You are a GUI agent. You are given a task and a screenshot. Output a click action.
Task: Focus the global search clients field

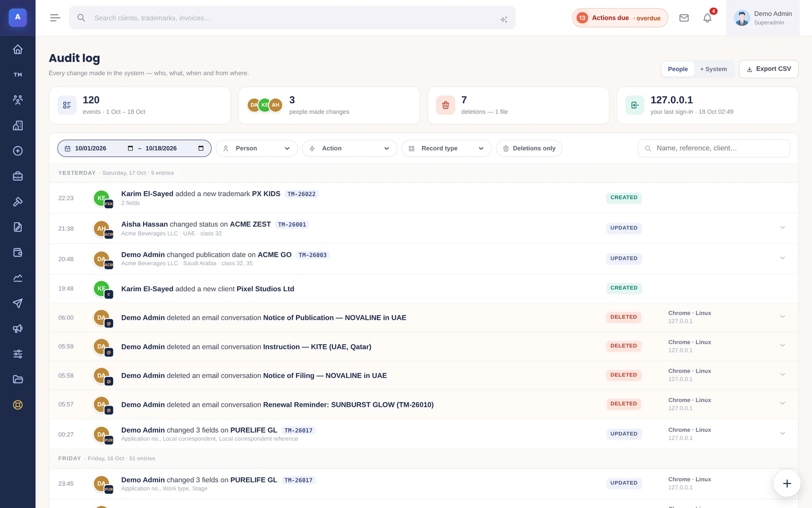tap(292, 18)
